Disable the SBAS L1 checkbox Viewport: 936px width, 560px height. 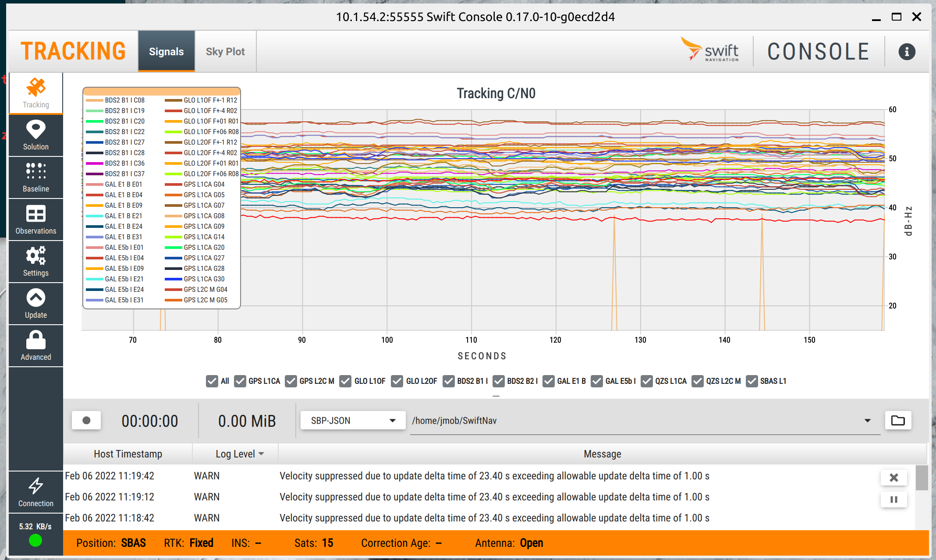coord(752,381)
